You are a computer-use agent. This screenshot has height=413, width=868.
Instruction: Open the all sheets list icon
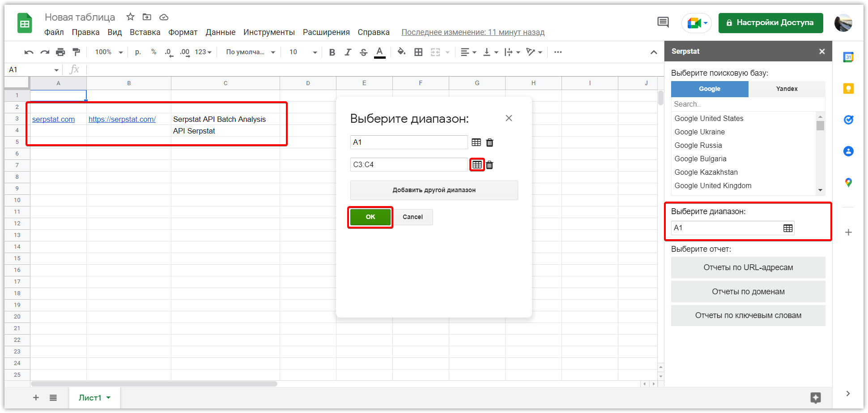tap(53, 397)
